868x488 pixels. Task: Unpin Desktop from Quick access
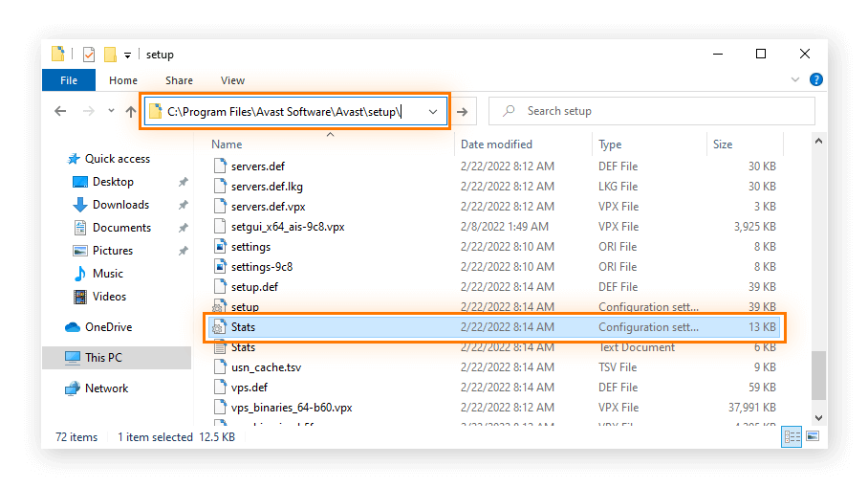point(183,182)
